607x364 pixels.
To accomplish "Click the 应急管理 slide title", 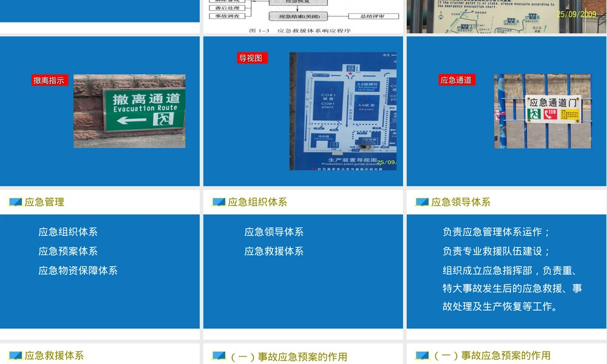I will [x=44, y=202].
